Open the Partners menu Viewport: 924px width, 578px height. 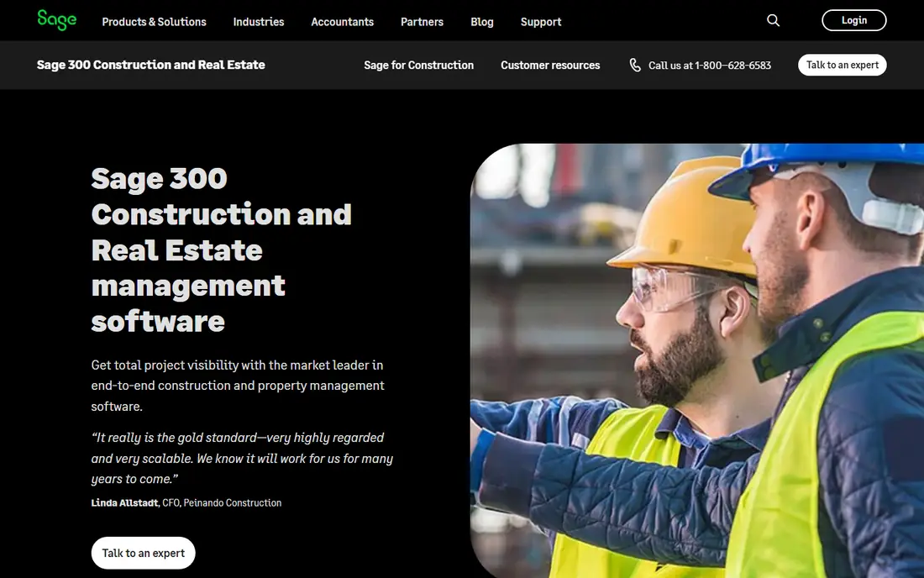click(422, 22)
